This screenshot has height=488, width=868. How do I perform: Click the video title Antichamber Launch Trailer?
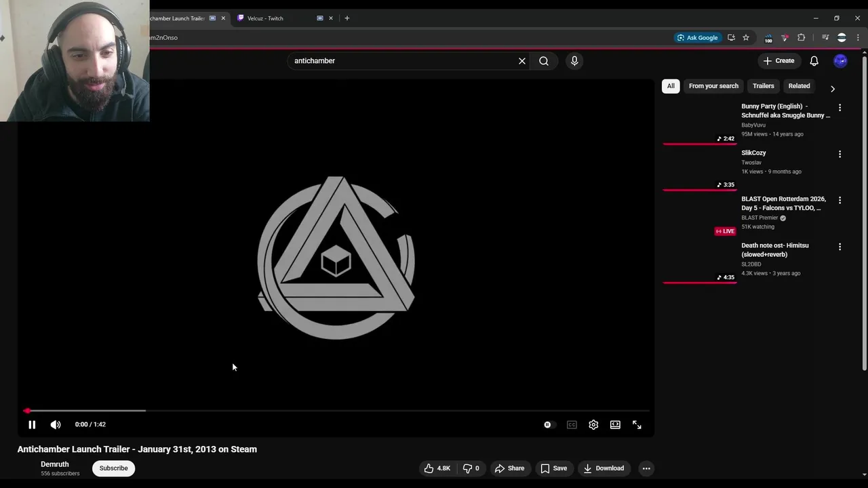tap(137, 449)
